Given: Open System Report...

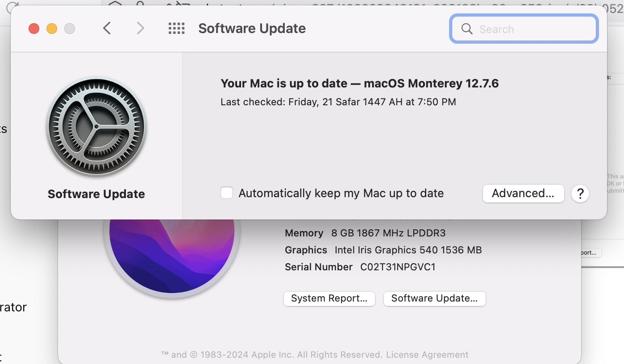Looking at the screenshot, I should 329,298.
